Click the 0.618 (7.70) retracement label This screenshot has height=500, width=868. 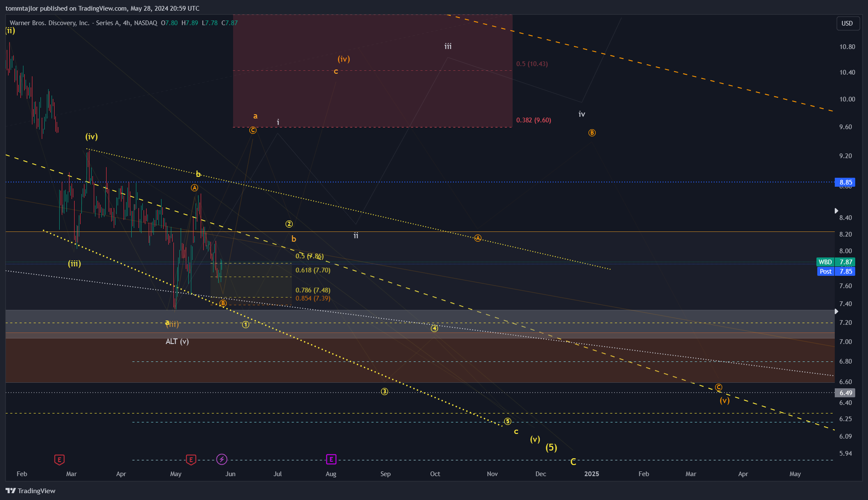coord(313,270)
